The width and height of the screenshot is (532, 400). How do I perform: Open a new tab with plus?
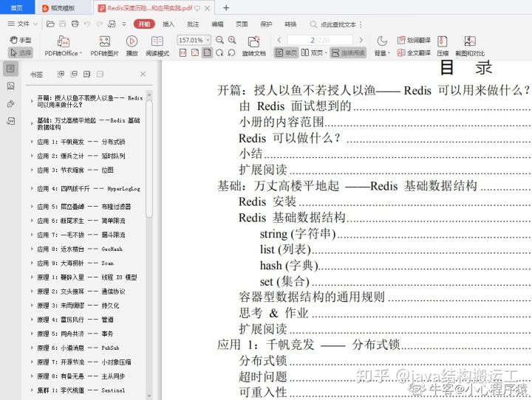tap(226, 8)
